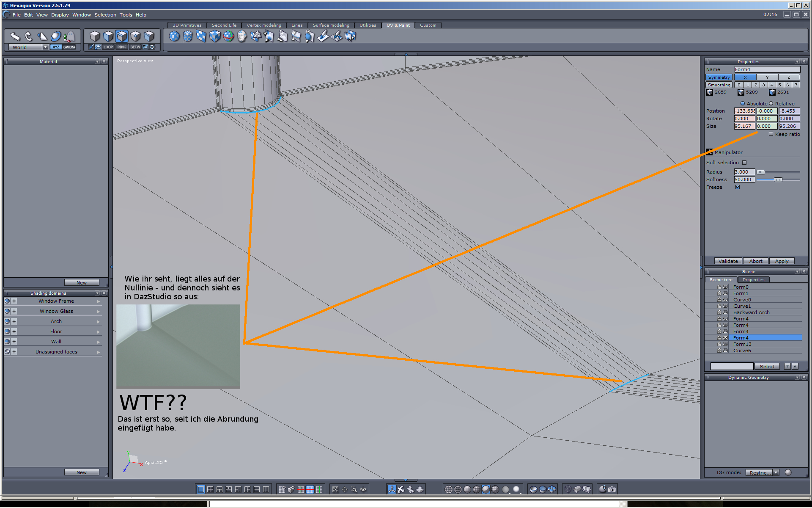Viewport: 812px width, 508px height.
Task: Click the New button in Material panel
Action: point(82,282)
